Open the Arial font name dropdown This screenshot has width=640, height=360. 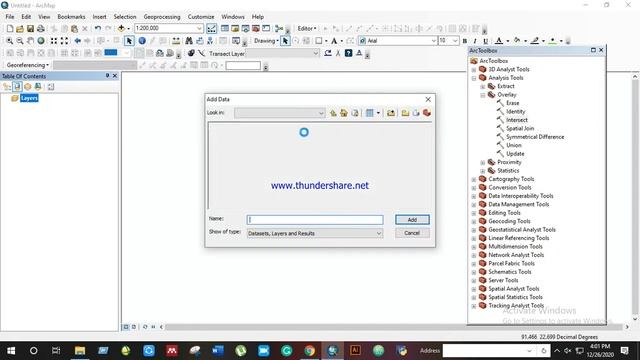(x=433, y=41)
